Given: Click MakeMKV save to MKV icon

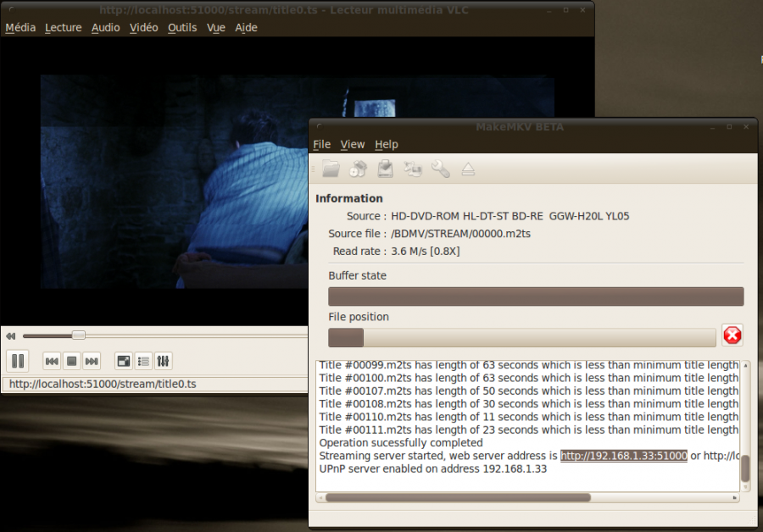Looking at the screenshot, I should coord(386,169).
